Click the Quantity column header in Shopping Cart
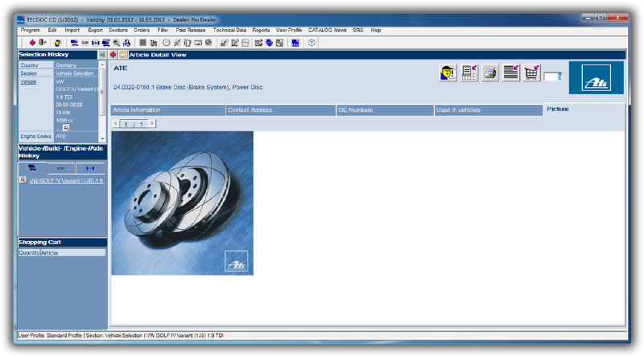The width and height of the screenshot is (644, 357). coord(29,253)
